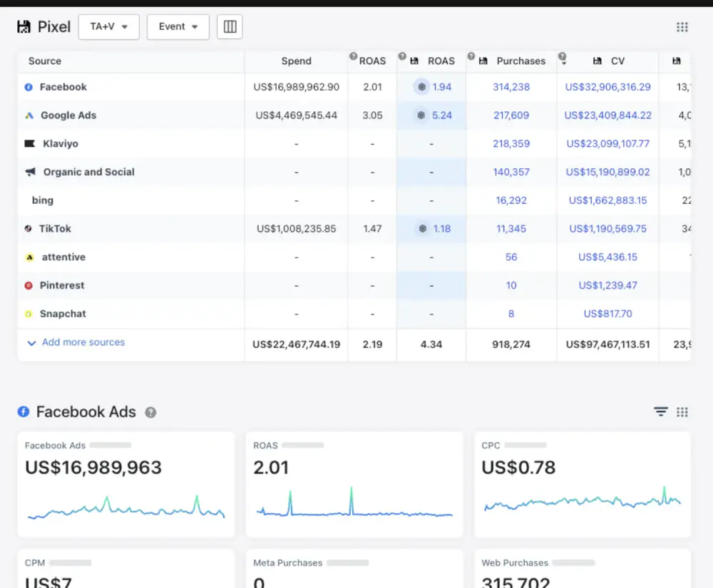This screenshot has width=713, height=588.
Task: Open the ROAS 2.01 metric card
Action: pos(354,485)
